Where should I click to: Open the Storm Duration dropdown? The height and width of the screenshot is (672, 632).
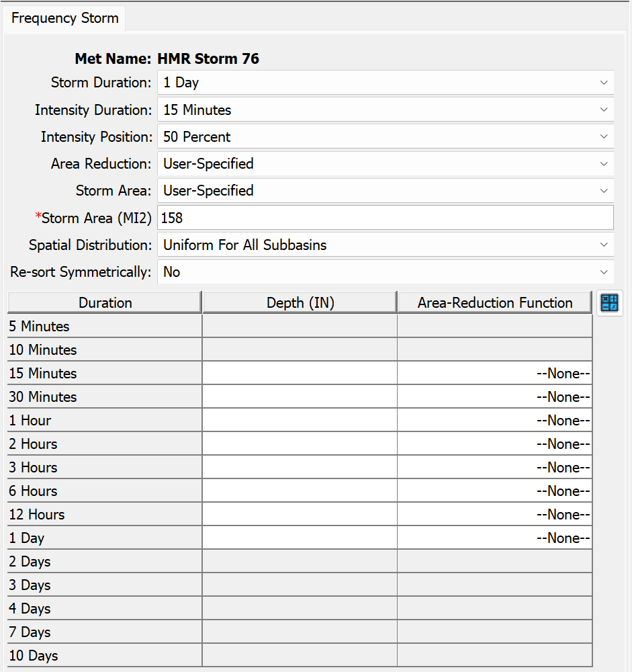[x=385, y=83]
